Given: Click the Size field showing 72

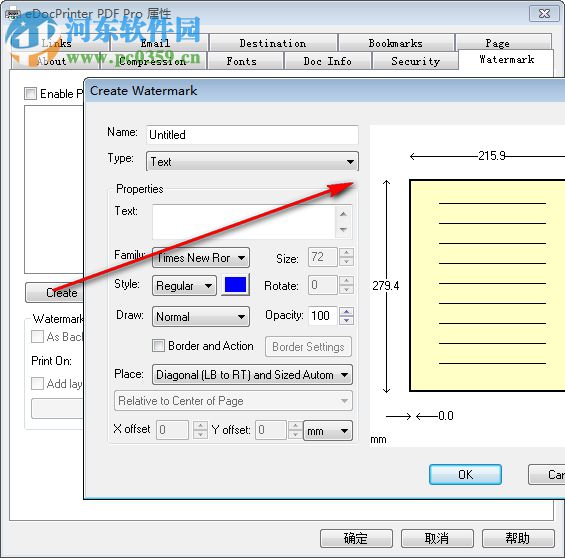Looking at the screenshot, I should coord(322,257).
